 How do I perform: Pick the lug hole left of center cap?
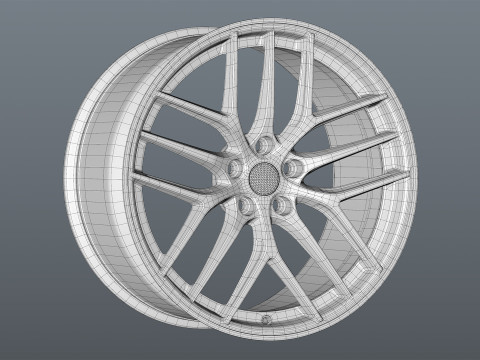coord(236,167)
